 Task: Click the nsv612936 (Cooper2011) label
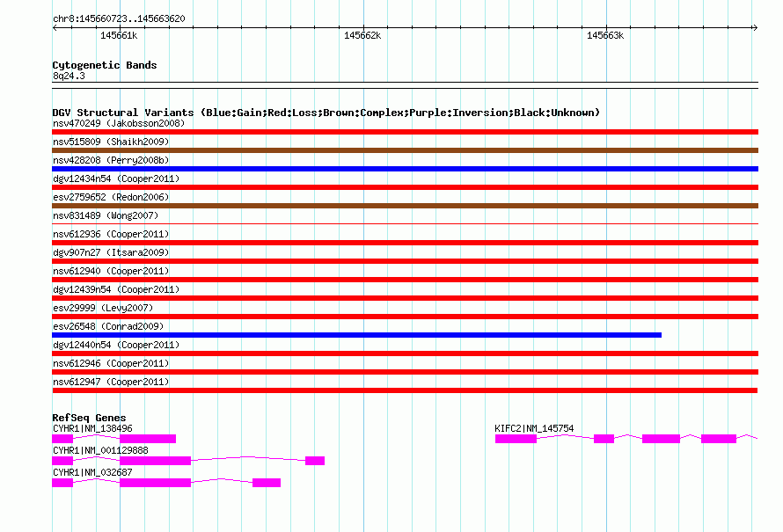point(111,234)
